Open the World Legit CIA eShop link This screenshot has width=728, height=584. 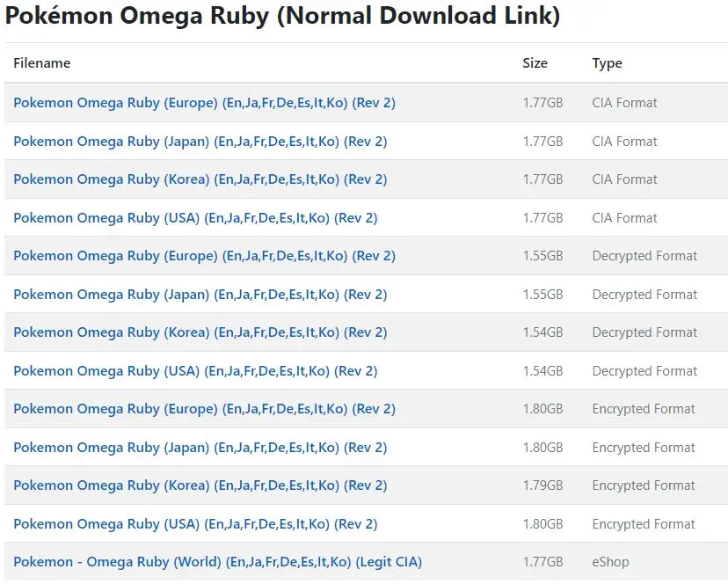click(x=217, y=562)
